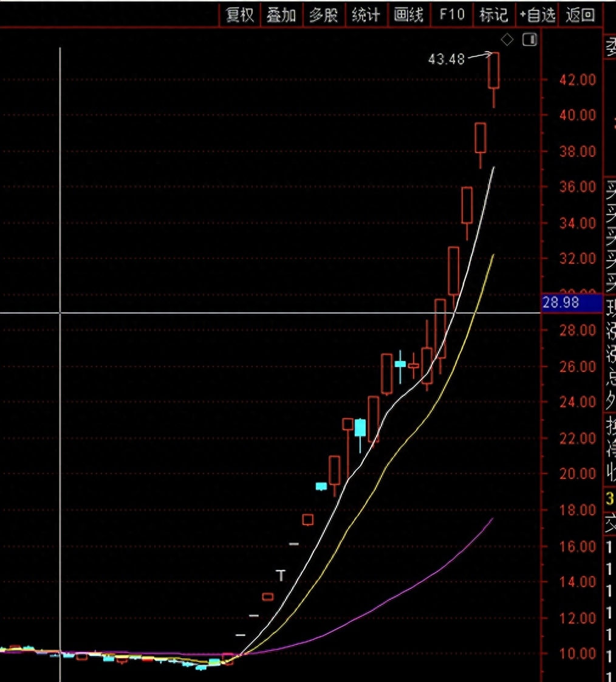Toggle the side panel square icon

pyautogui.click(x=530, y=40)
